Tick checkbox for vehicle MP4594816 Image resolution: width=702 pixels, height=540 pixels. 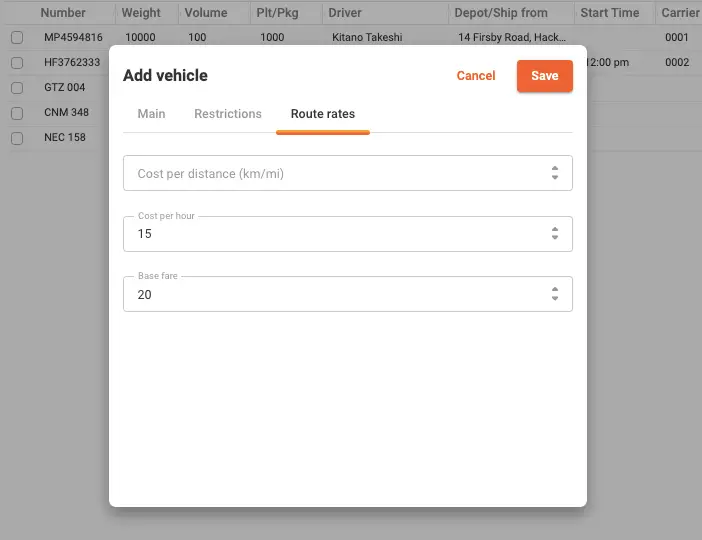click(x=17, y=38)
